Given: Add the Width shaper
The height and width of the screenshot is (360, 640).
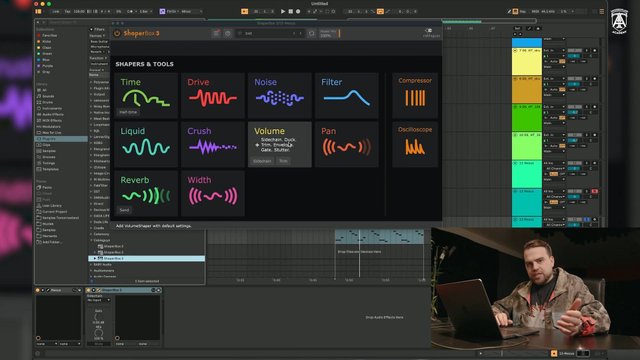Looking at the screenshot, I should pyautogui.click(x=213, y=193).
